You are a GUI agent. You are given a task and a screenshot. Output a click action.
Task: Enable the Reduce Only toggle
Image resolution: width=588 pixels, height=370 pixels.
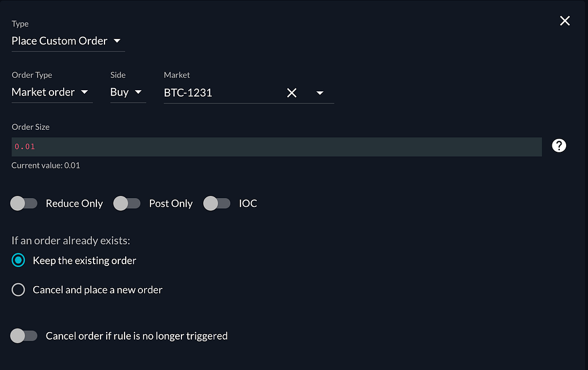pos(24,203)
